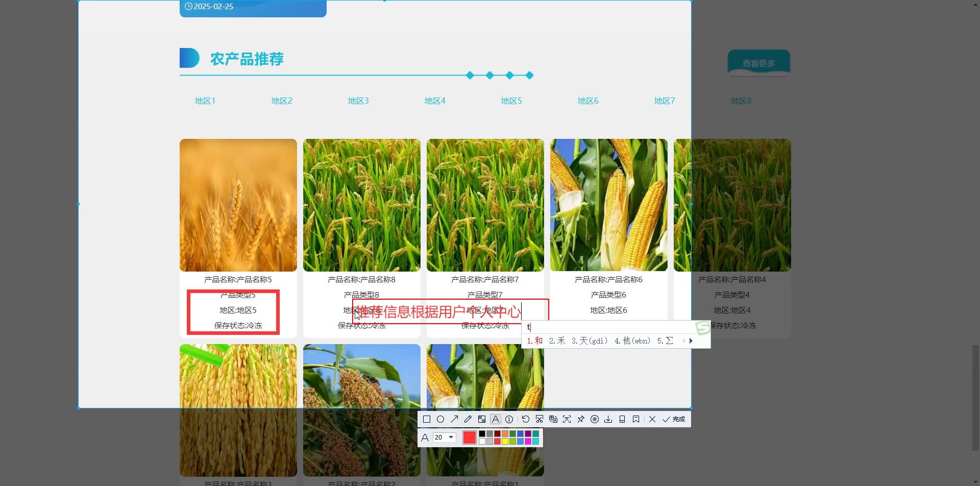Open the 地区4 region tab
Image resolution: width=980 pixels, height=486 pixels.
(x=435, y=101)
